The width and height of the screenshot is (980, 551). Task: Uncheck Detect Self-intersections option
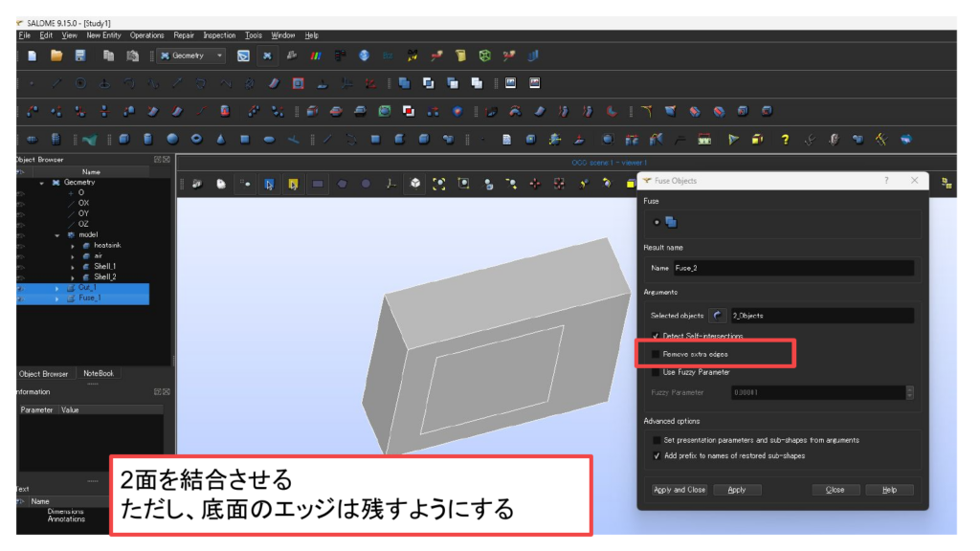point(656,336)
